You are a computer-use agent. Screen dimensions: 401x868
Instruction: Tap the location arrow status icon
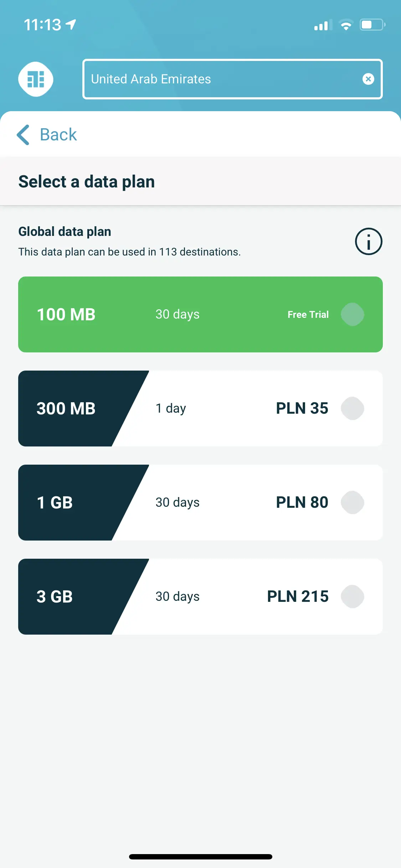point(71,25)
